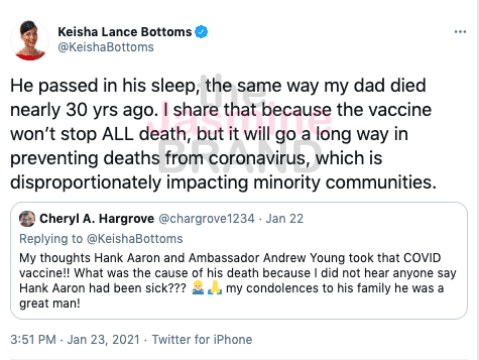Click the Cheryl A. Hargrove name

(97, 219)
